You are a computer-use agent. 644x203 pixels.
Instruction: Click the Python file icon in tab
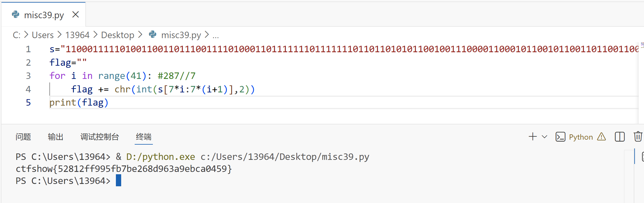coord(16,14)
